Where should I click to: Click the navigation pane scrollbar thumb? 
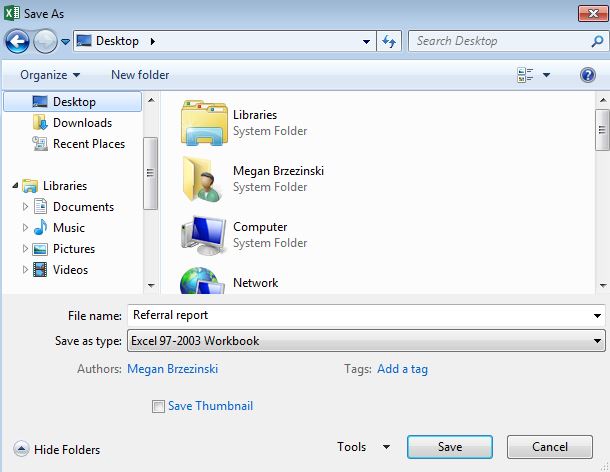(x=150, y=173)
